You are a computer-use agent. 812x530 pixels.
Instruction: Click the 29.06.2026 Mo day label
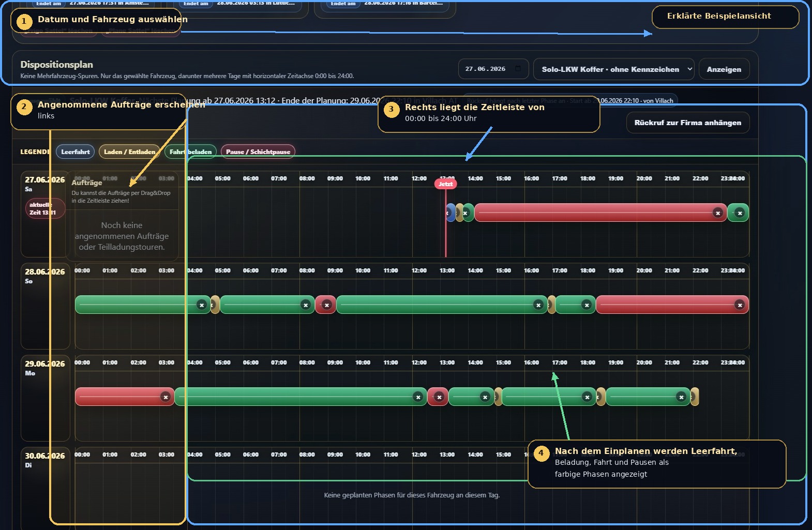point(45,368)
